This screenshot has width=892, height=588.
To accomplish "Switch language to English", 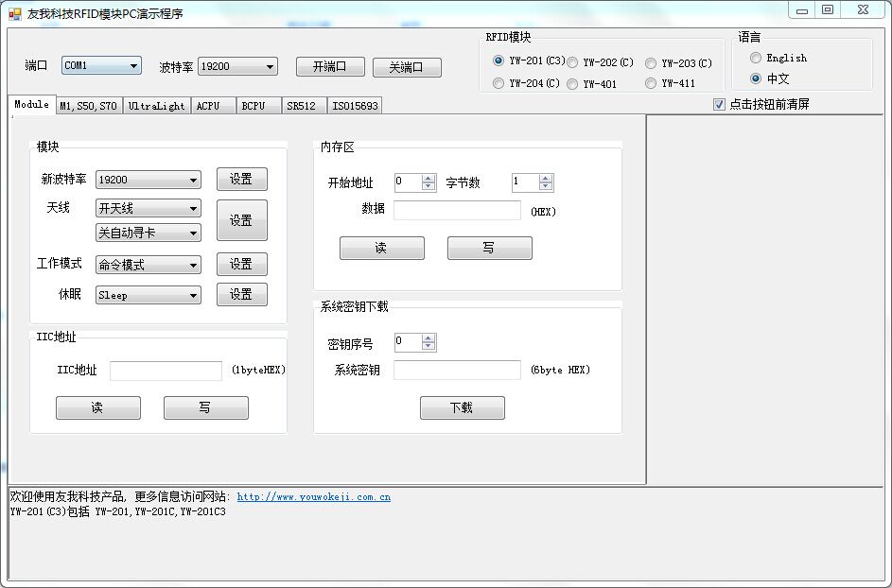I will (756, 58).
